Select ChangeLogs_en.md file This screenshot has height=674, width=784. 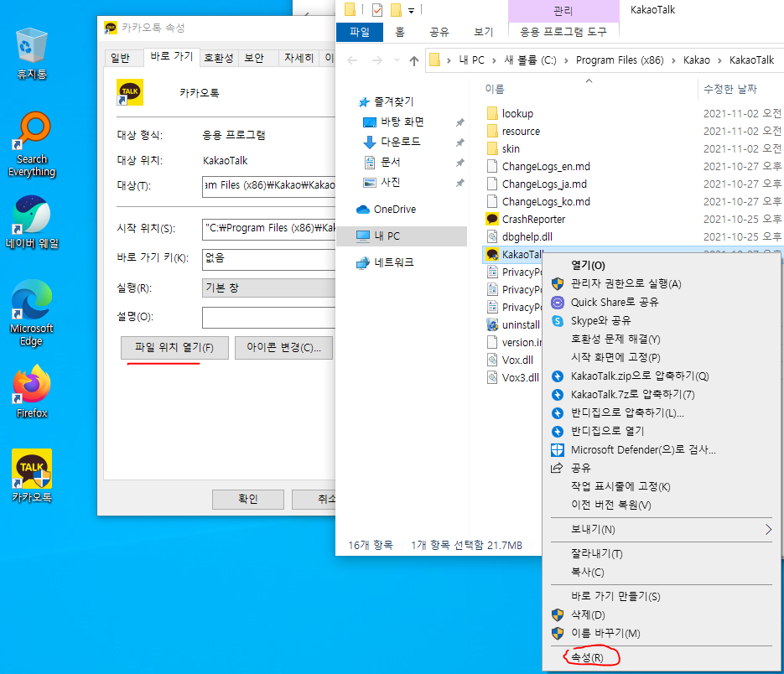click(x=538, y=166)
